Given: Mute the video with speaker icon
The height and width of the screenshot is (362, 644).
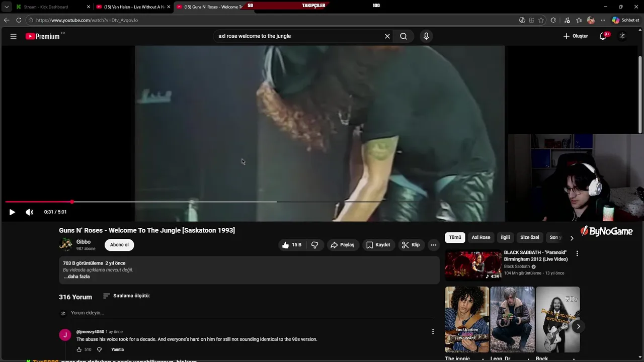Looking at the screenshot, I should (30, 212).
